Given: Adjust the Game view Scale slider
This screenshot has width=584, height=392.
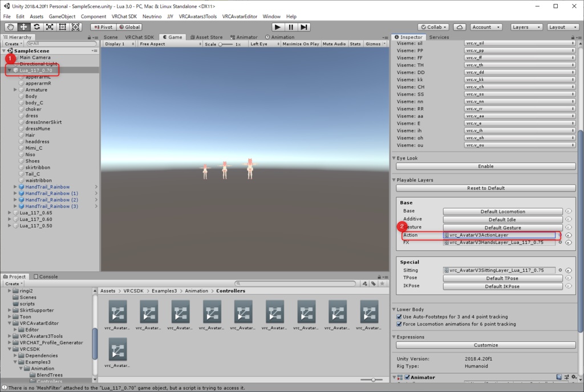Looking at the screenshot, I should (225, 44).
